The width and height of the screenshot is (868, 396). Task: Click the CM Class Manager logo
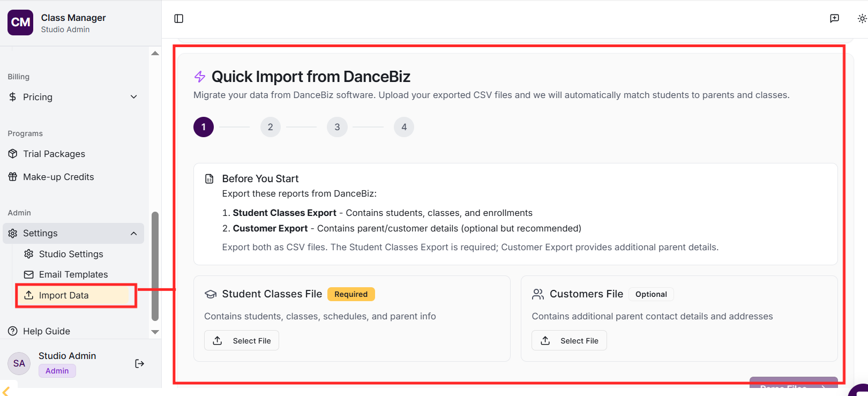tap(20, 23)
